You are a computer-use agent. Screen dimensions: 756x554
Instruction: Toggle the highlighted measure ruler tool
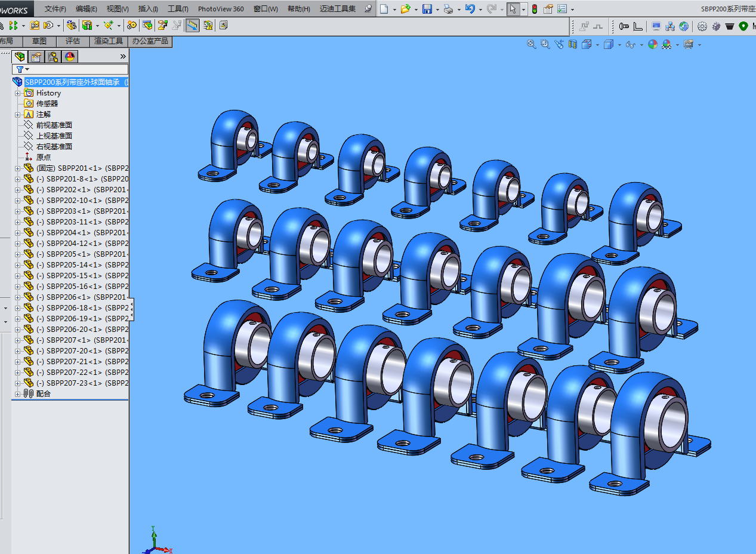click(x=192, y=26)
